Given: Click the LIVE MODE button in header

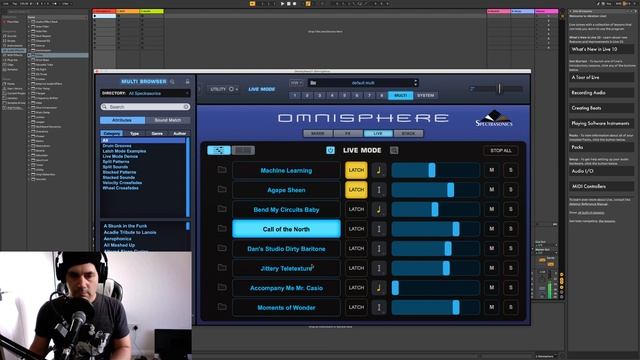Looking at the screenshot, I should click(262, 89).
